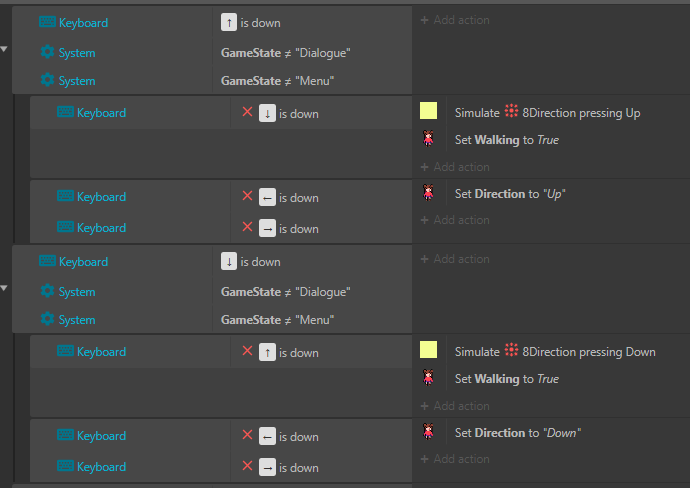Click the System gear icon beside second GameState ≠ "Menu"
Viewport: 690px width, 488px height.
(47, 319)
